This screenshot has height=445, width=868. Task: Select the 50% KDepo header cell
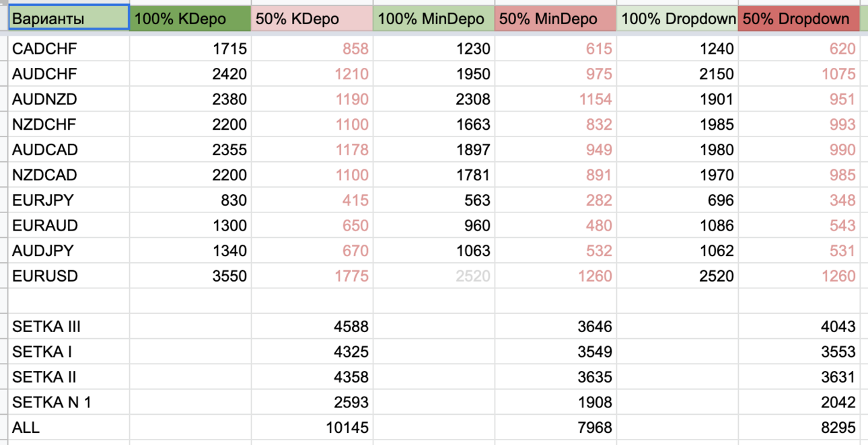pos(312,18)
